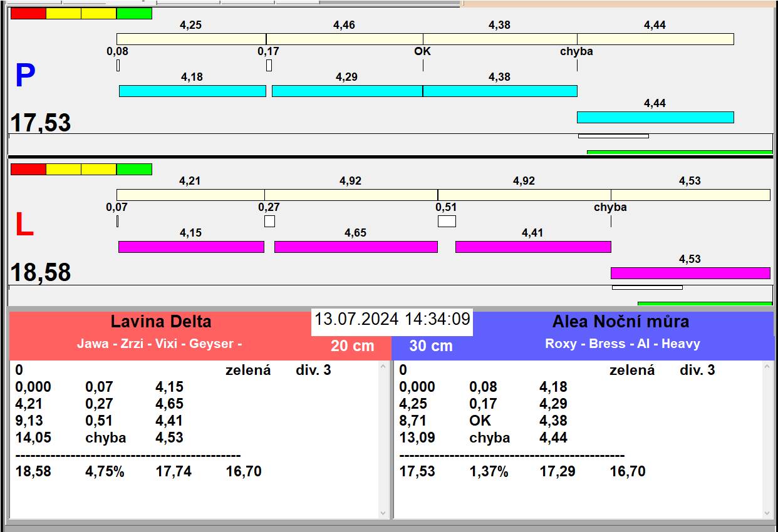The image size is (778, 532).
Task: Click the 30 cm jump height label
Action: [x=430, y=345]
